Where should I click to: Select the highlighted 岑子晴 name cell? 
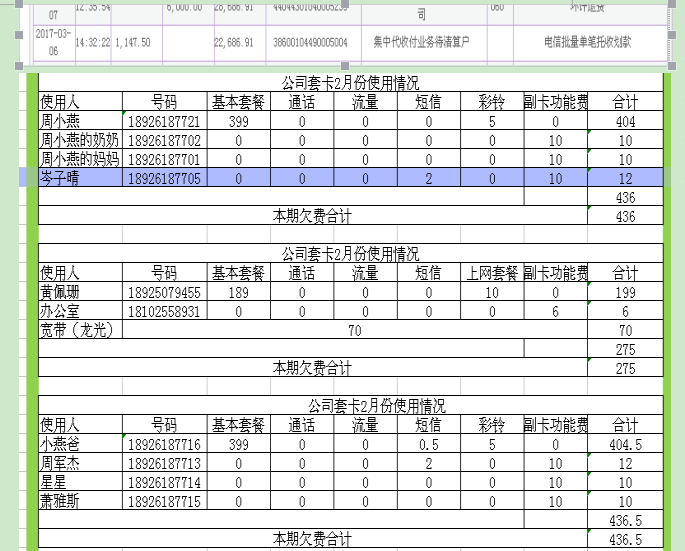point(79,178)
